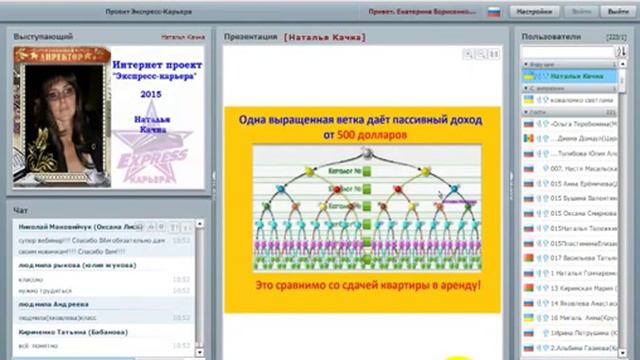Click microphone icon beside коваленко светлана
Viewport: 640px width, 360px height.
click(x=539, y=100)
